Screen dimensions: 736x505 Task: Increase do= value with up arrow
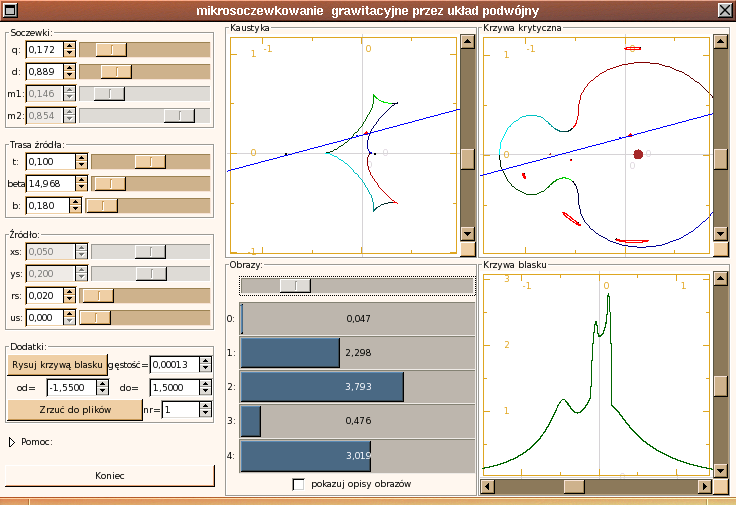tap(206, 383)
